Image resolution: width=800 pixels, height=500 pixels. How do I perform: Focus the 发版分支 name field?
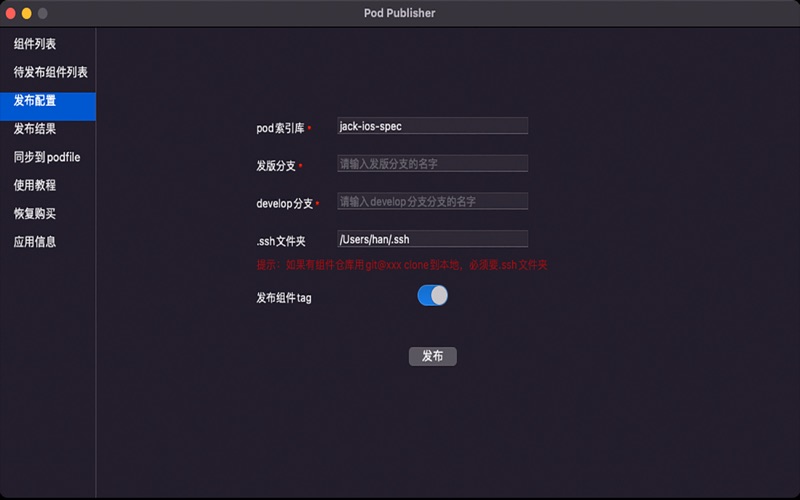pos(433,164)
